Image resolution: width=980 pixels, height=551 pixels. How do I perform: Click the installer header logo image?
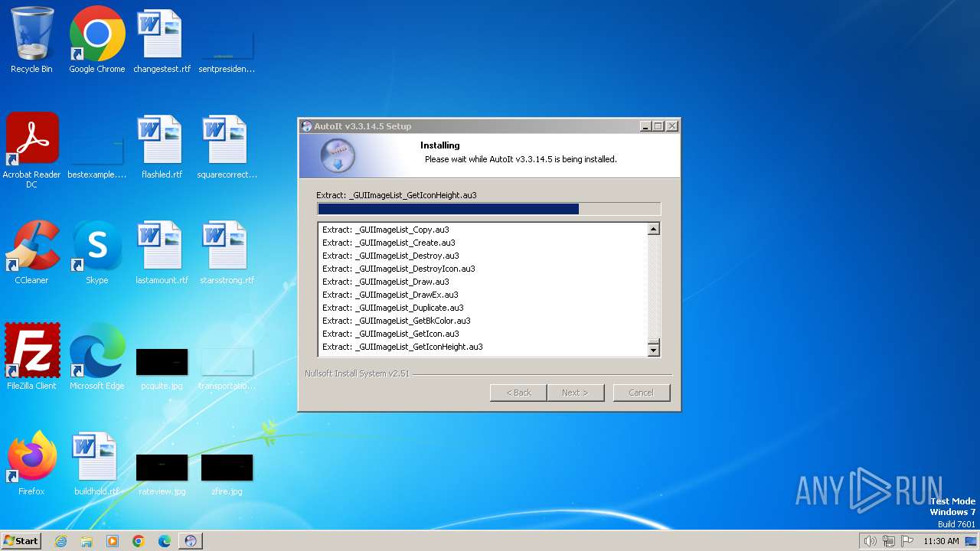click(x=338, y=156)
